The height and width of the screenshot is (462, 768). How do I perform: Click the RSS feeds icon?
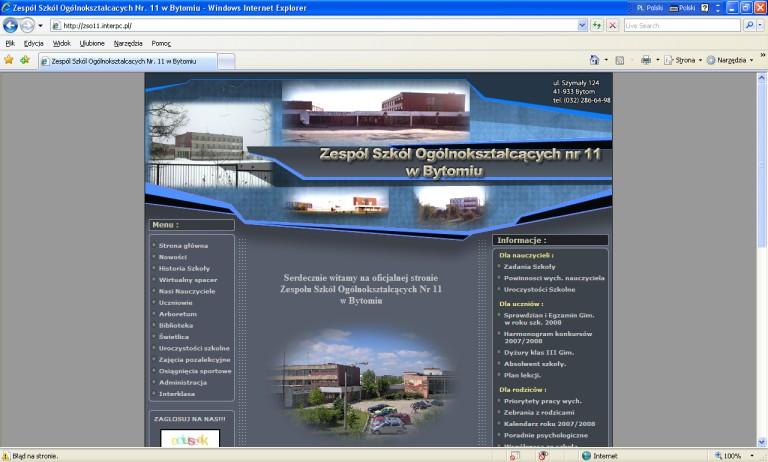tap(620, 60)
